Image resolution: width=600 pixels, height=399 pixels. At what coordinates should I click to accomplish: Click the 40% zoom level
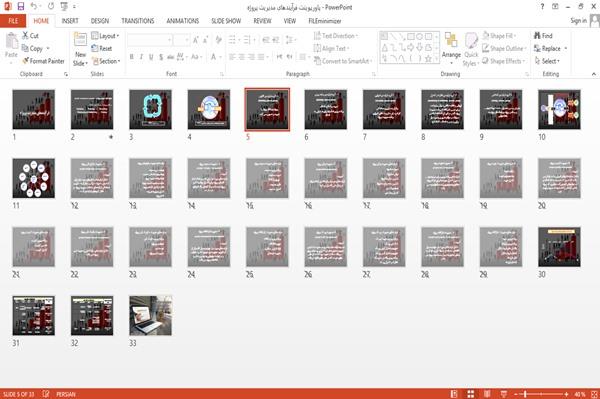pos(579,394)
